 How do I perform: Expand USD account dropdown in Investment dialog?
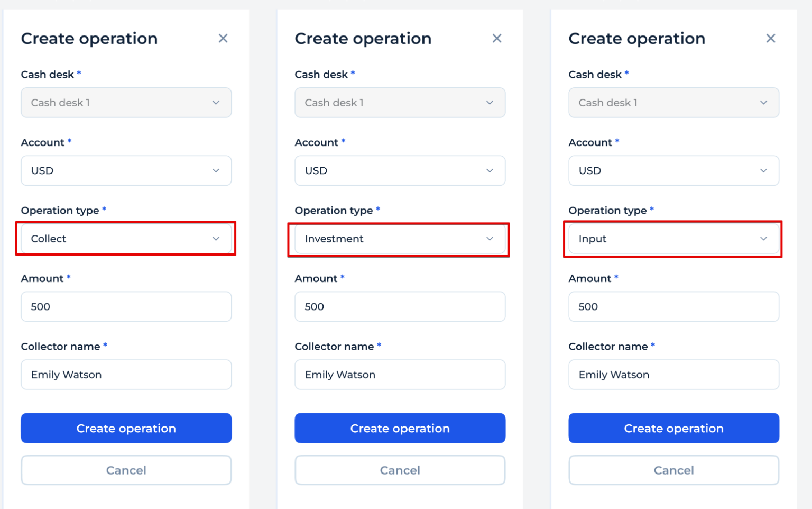[400, 170]
